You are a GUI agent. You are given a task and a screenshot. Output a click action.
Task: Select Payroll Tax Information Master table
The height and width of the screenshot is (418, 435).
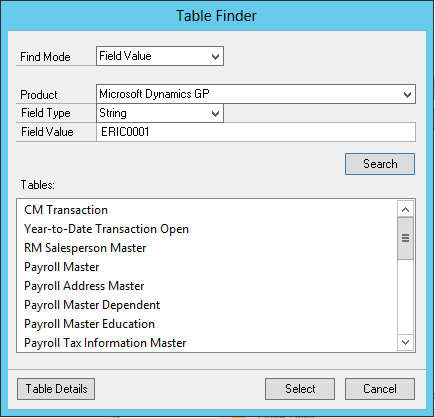(105, 343)
